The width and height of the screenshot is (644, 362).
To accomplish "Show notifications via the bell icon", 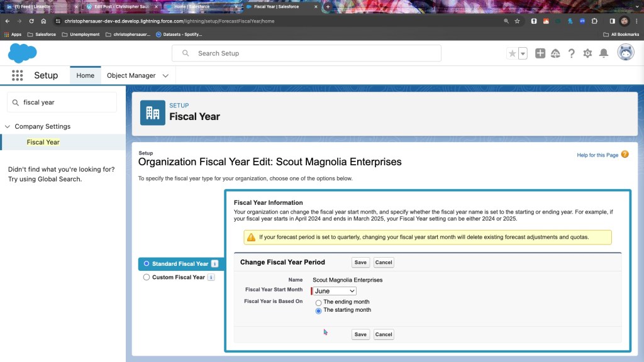I will click(x=604, y=53).
